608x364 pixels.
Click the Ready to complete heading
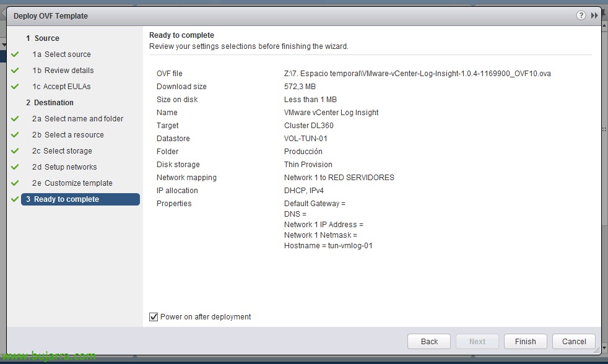[181, 35]
